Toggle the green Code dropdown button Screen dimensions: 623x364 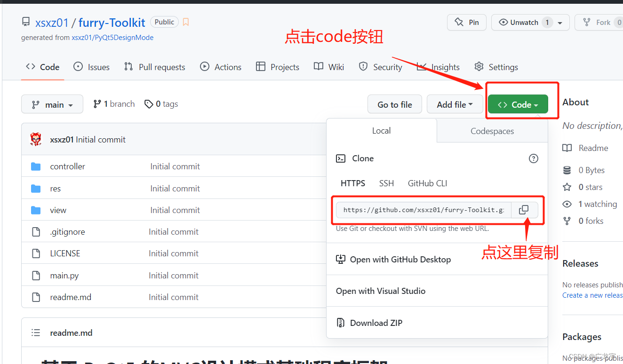[x=518, y=104]
